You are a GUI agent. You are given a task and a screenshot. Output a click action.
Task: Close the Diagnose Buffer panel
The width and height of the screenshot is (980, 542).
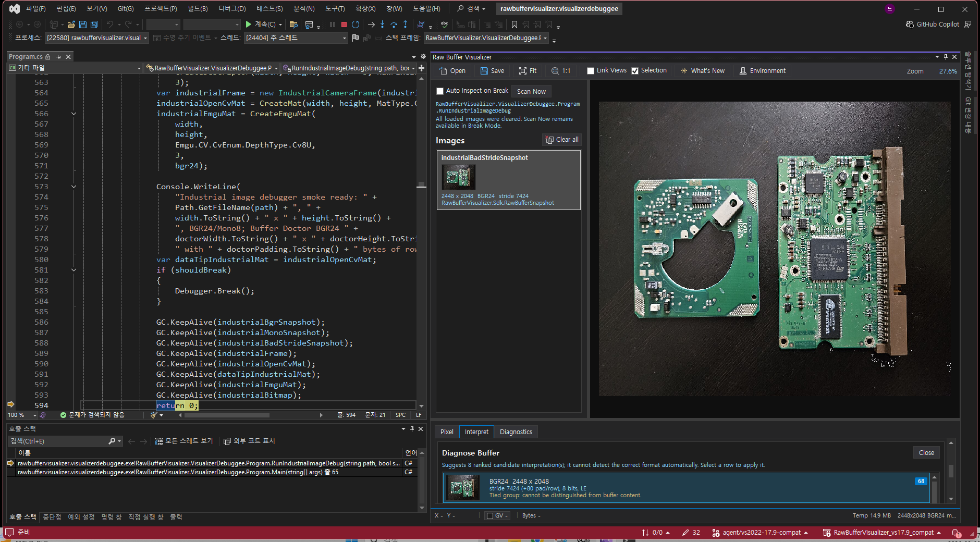pos(926,453)
